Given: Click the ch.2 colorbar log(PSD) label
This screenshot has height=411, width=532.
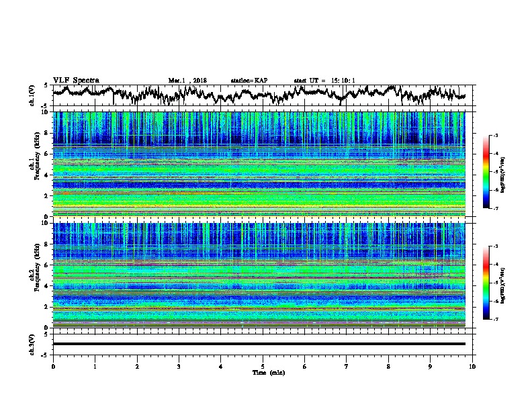Looking at the screenshot, I should pos(503,285).
